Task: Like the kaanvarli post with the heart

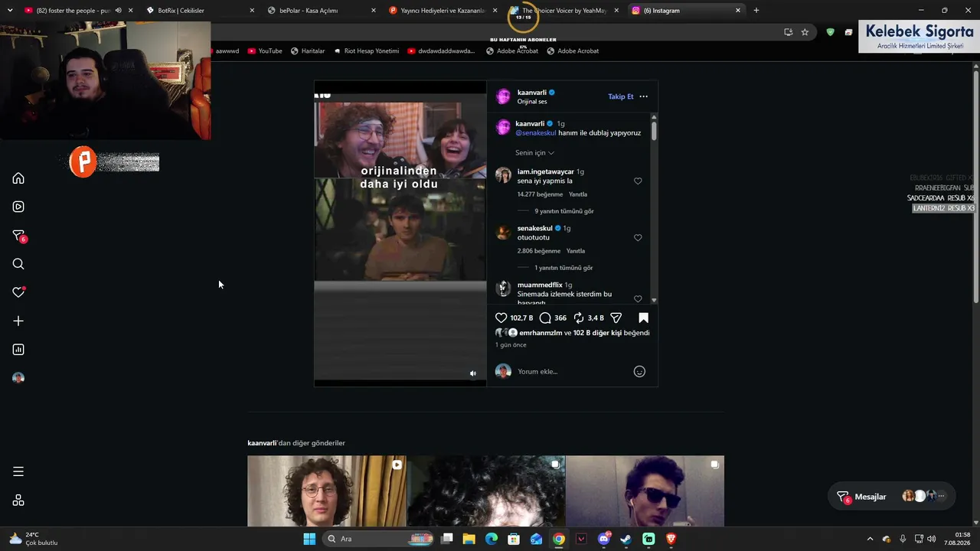Action: pos(501,318)
